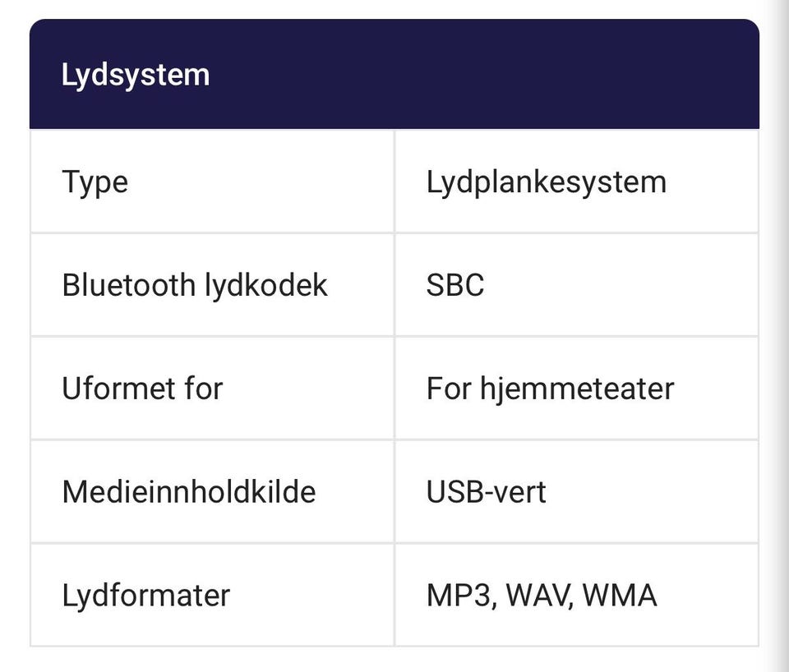This screenshot has width=789, height=672.
Task: Click blank space beside SBC text
Action: pos(619,285)
